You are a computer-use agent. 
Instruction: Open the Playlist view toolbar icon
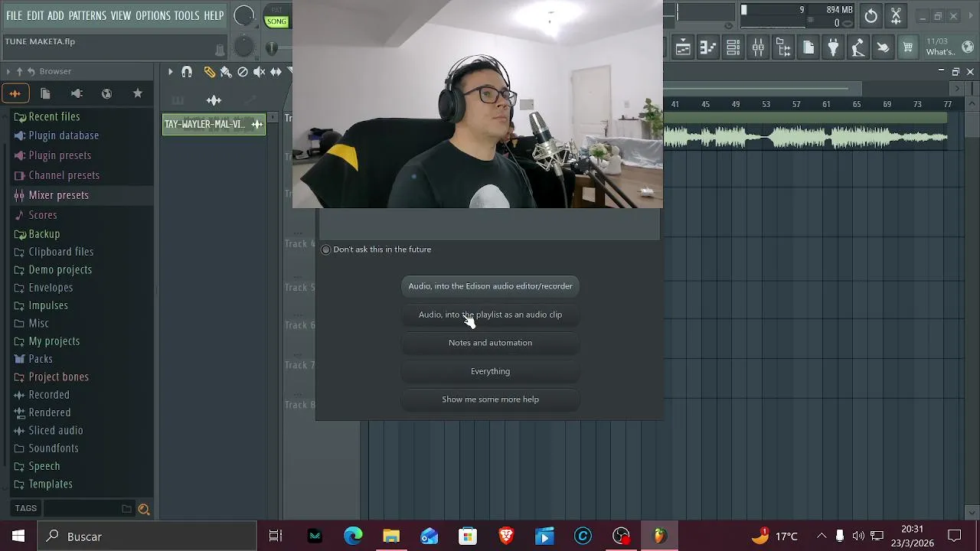tap(683, 48)
